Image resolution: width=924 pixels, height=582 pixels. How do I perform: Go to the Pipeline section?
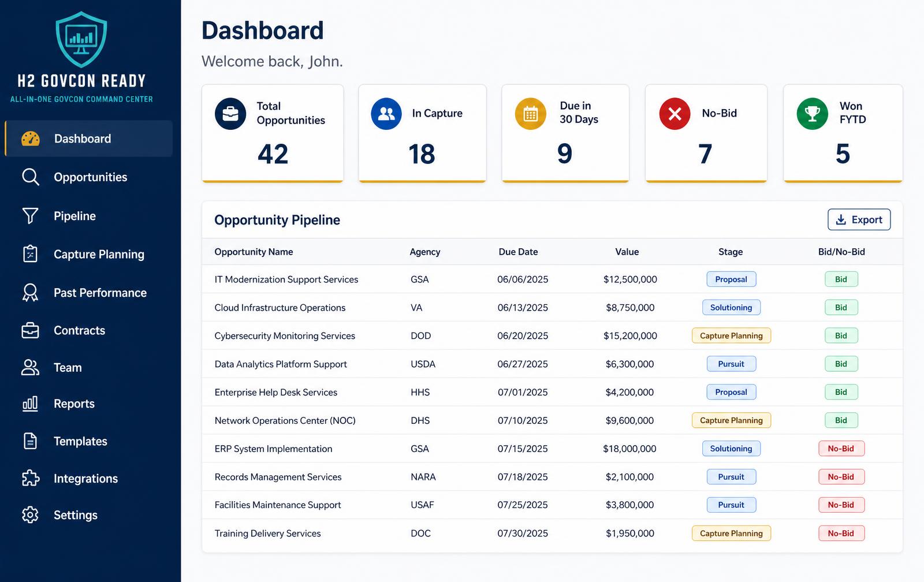point(88,216)
